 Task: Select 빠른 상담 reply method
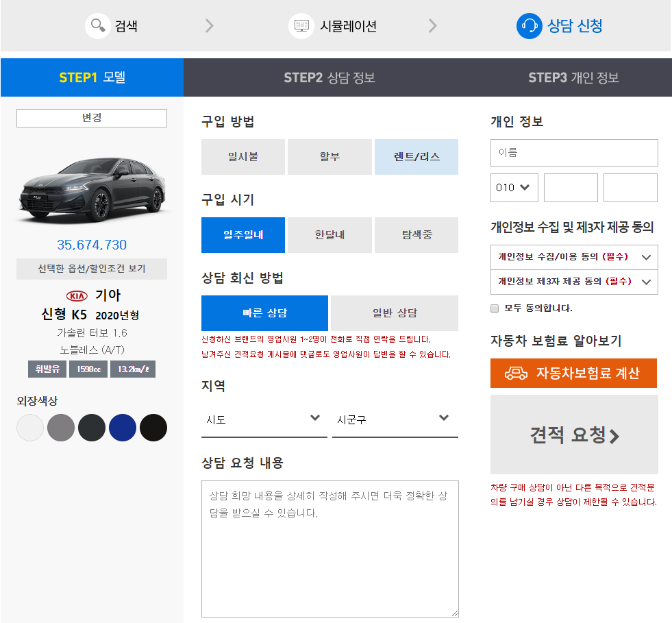pos(265,313)
